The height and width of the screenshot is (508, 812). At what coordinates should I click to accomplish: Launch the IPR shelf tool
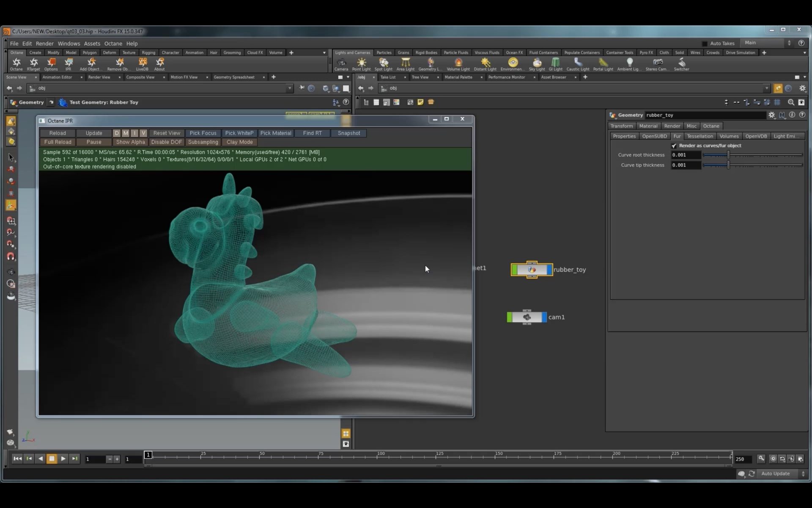[x=68, y=64]
